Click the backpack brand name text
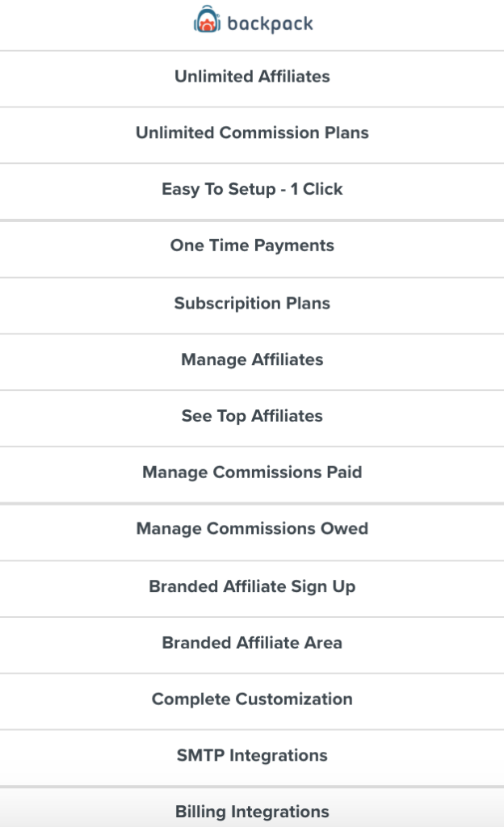Screen dimensions: 504x827 coord(270,23)
